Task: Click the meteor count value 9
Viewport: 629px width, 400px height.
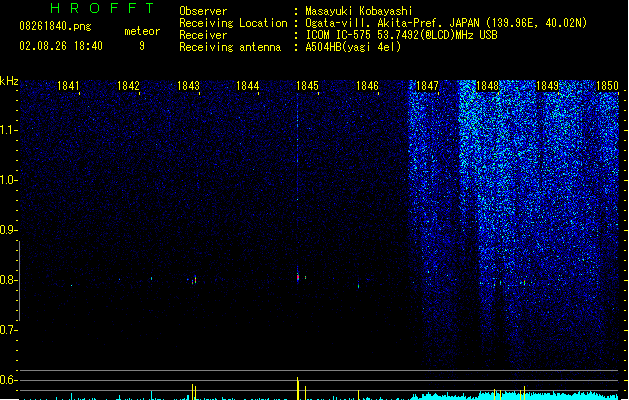Action: point(142,46)
